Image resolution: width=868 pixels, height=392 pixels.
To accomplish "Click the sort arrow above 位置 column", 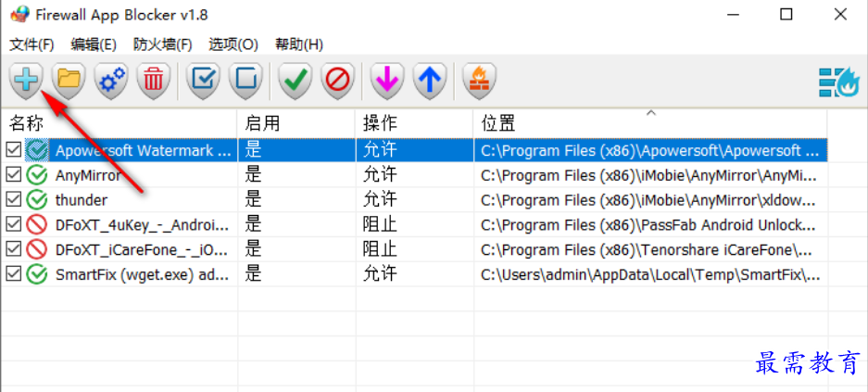I will (651, 113).
